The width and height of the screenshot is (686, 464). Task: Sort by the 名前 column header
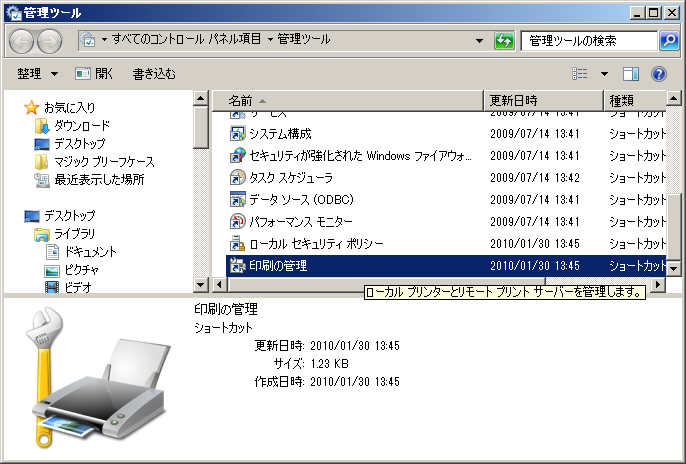point(348,101)
